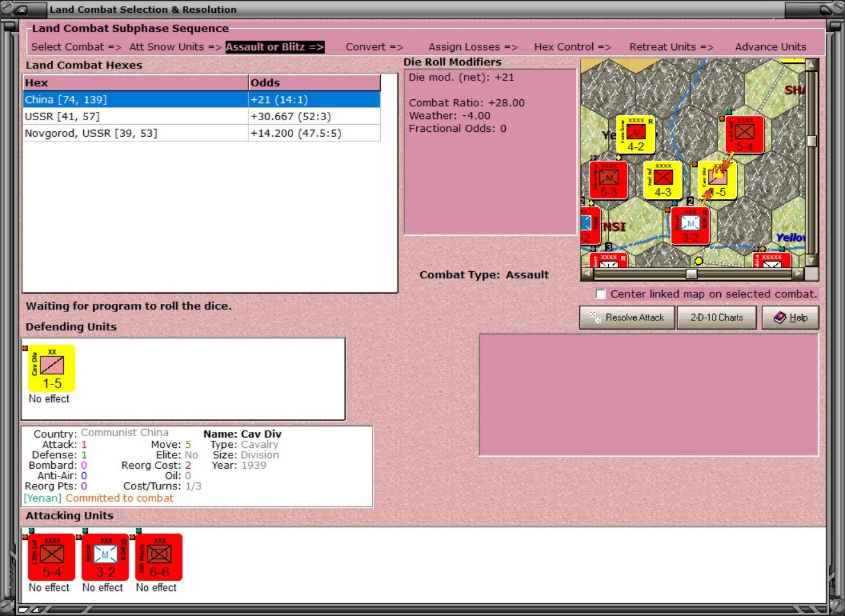Click the Combat Ratio: +28.00 line
This screenshot has height=616, width=845.
(467, 103)
